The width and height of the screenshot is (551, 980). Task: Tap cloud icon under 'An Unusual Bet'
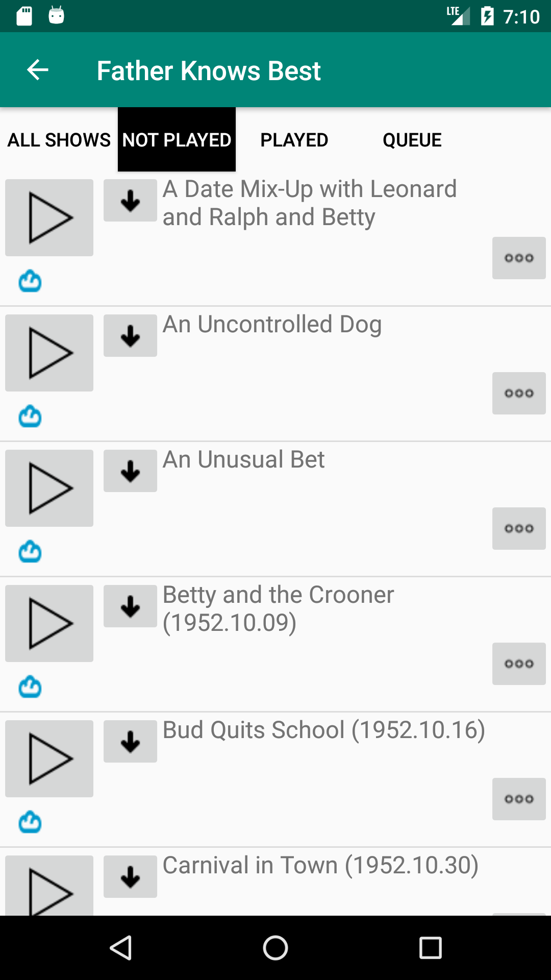(x=30, y=552)
